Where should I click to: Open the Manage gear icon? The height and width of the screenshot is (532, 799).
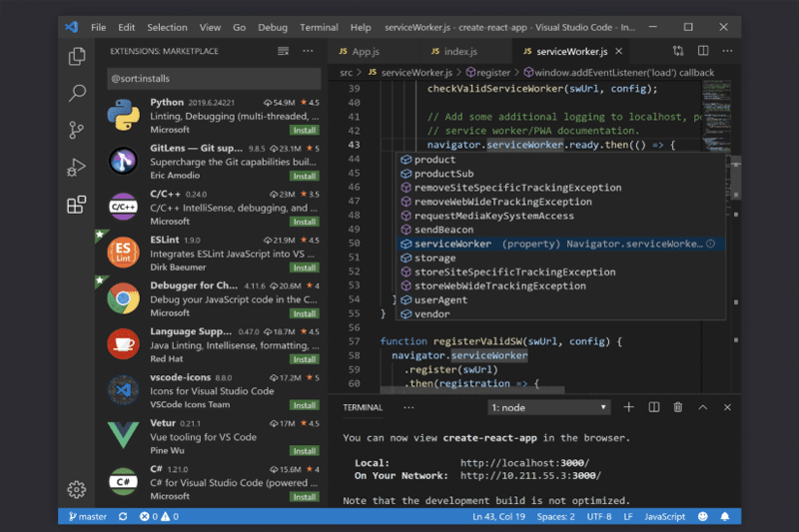pos(77,489)
